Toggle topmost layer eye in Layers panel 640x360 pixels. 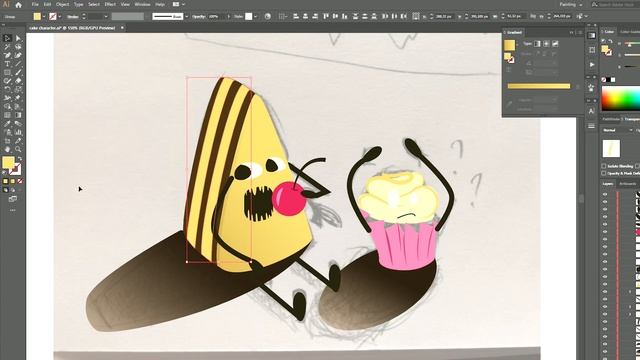605,195
